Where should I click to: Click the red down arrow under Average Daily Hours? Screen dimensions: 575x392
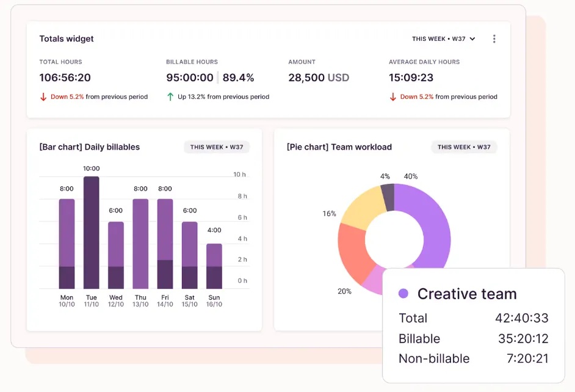[x=393, y=96]
